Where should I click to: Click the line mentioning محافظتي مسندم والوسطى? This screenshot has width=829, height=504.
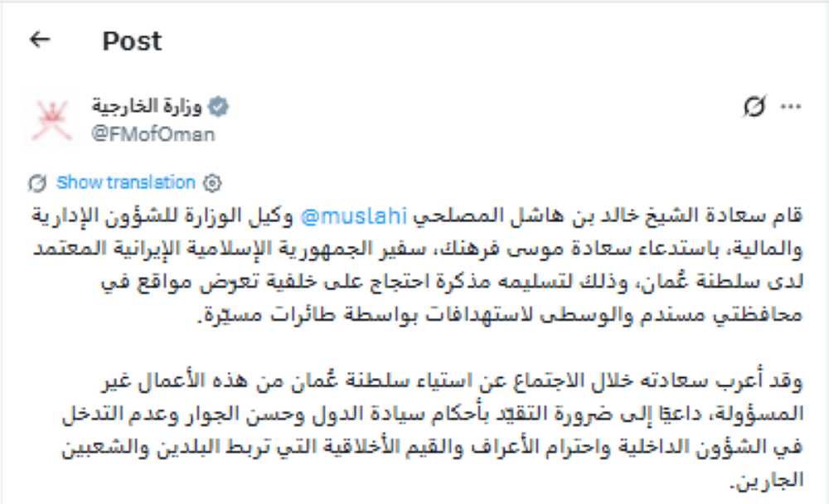(x=500, y=315)
